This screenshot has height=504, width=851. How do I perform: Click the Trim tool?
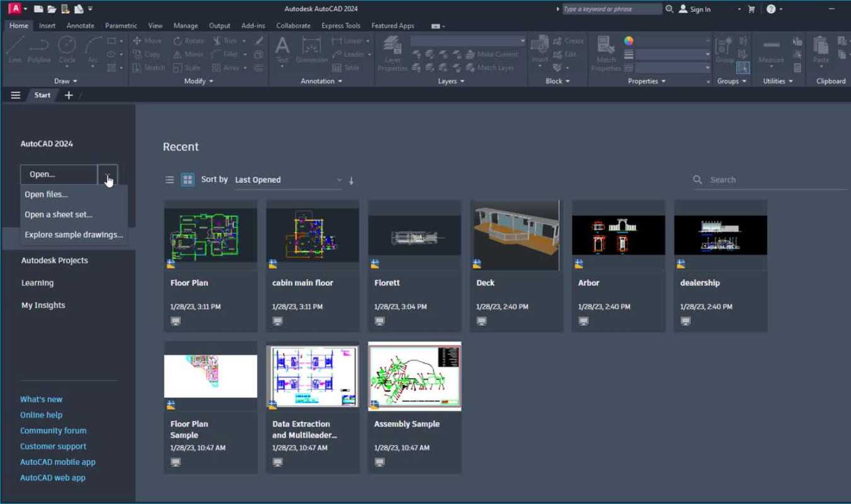225,40
